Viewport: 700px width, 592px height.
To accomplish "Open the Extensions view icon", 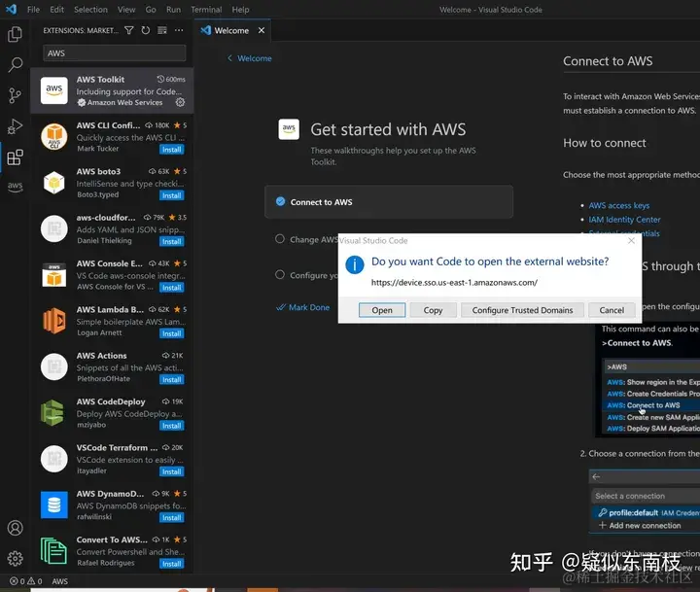I will click(x=15, y=157).
